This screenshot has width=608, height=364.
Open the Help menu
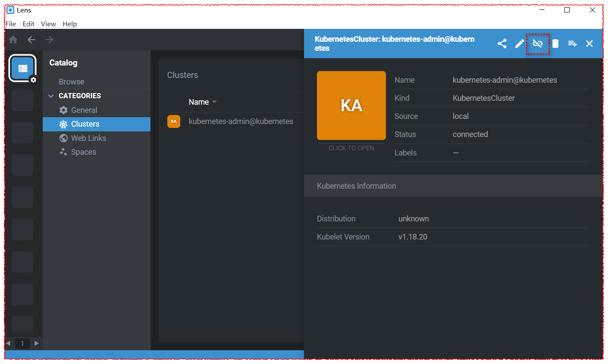tap(69, 24)
